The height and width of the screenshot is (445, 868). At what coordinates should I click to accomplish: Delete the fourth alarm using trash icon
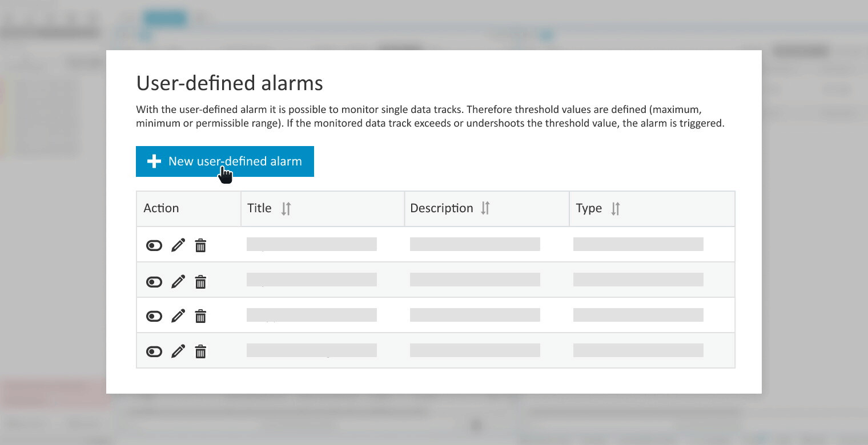click(200, 351)
